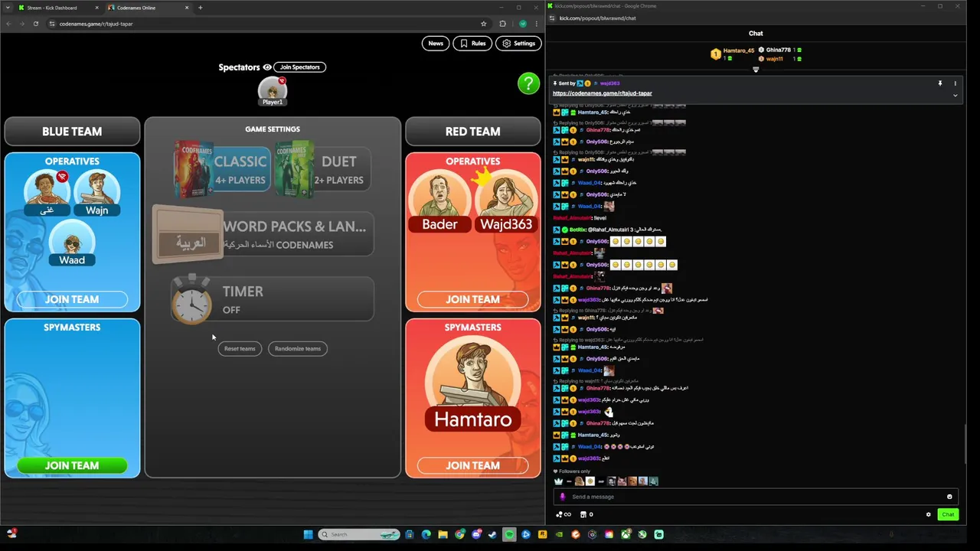The height and width of the screenshot is (551, 980).
Task: Click the pinned sender name wajd363
Action: point(609,83)
